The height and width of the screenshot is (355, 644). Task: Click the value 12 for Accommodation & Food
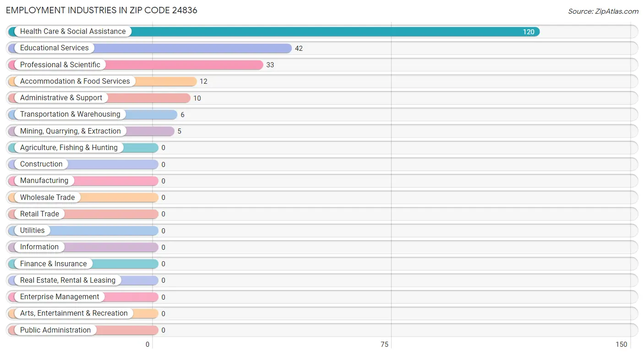pyautogui.click(x=203, y=81)
